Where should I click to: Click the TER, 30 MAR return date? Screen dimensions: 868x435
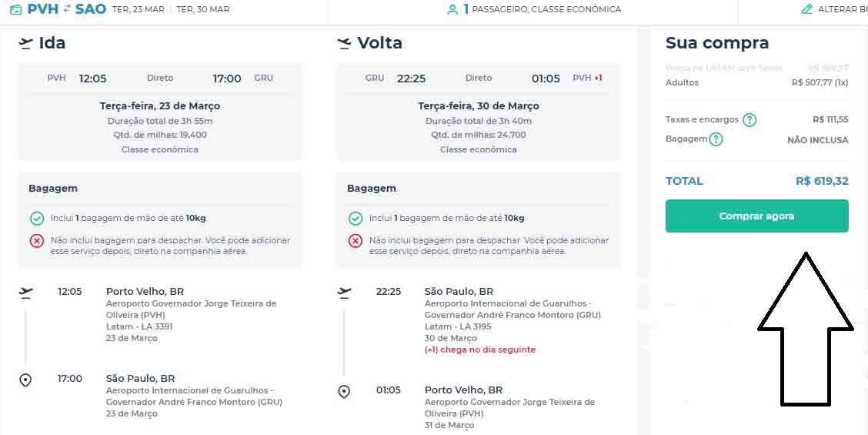(202, 9)
